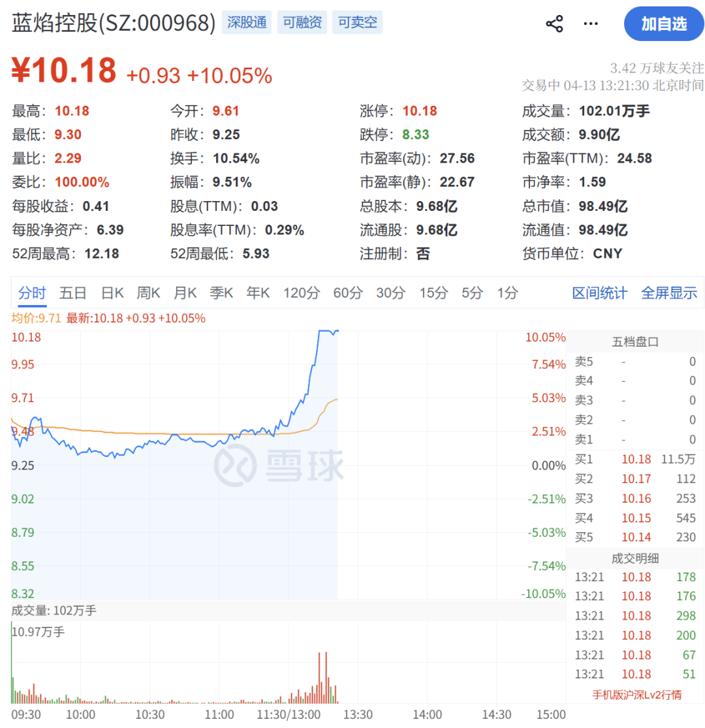Open 全屏显示 fullscreen mode

669,293
